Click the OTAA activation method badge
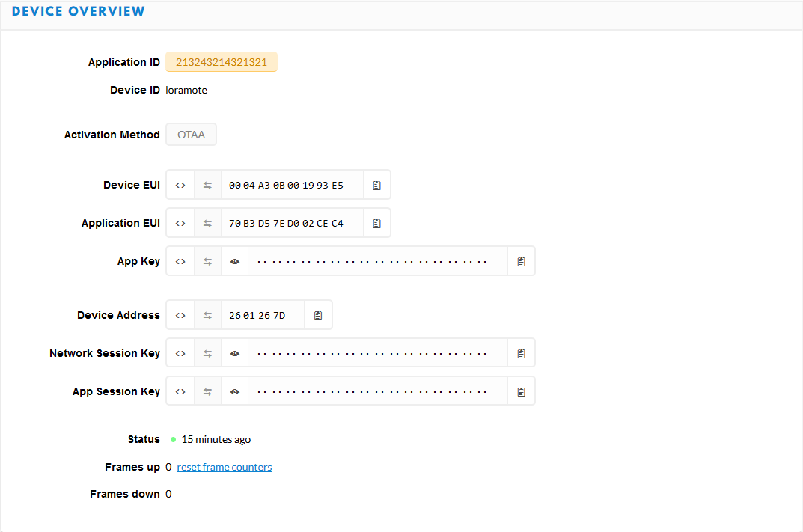803x532 pixels. tap(191, 135)
